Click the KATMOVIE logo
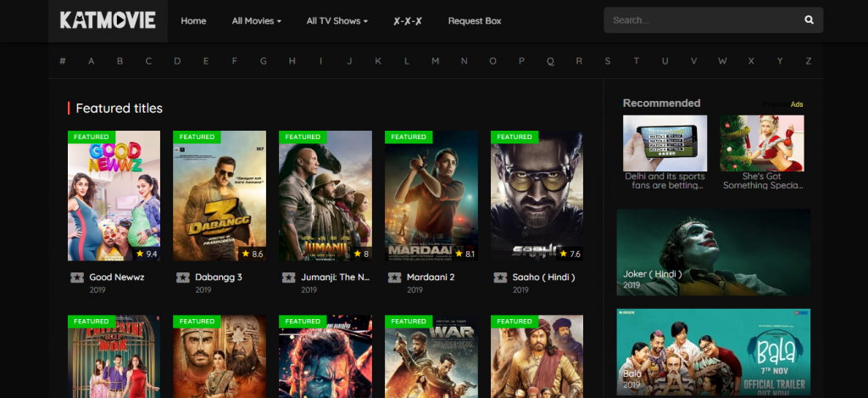This screenshot has width=868, height=398. [x=108, y=20]
